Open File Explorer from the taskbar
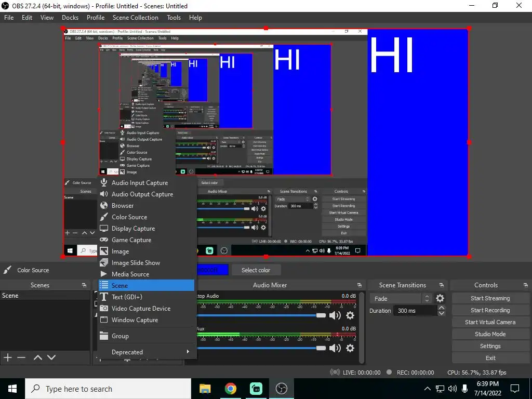 (x=205, y=389)
